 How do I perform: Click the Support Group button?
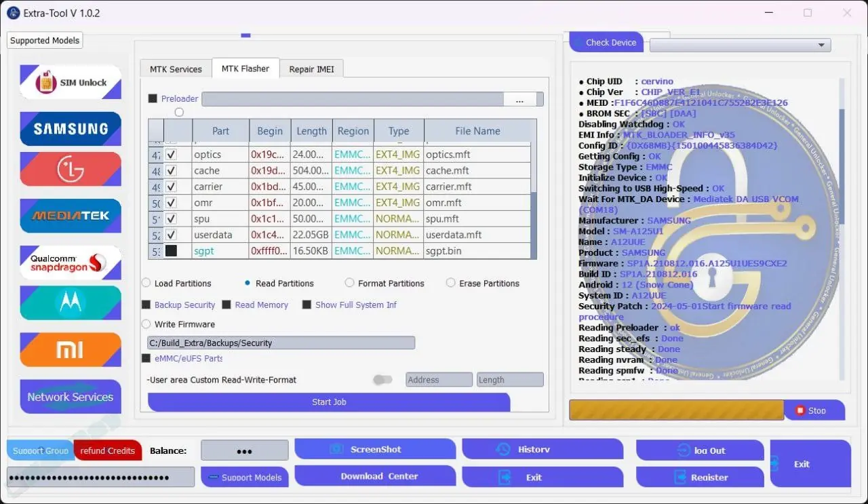[x=41, y=450]
